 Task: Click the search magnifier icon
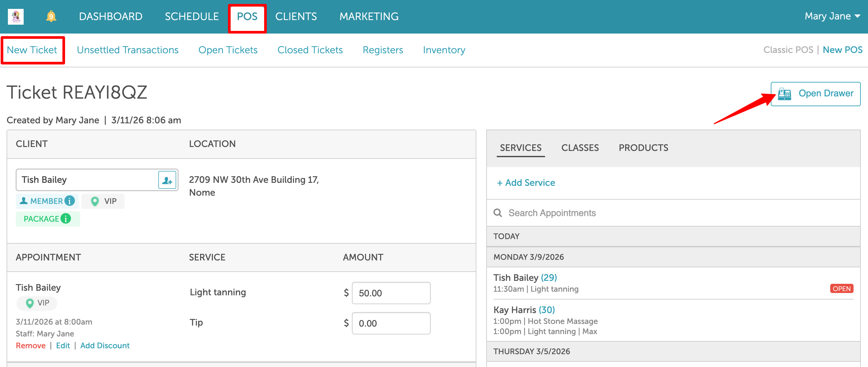click(498, 213)
